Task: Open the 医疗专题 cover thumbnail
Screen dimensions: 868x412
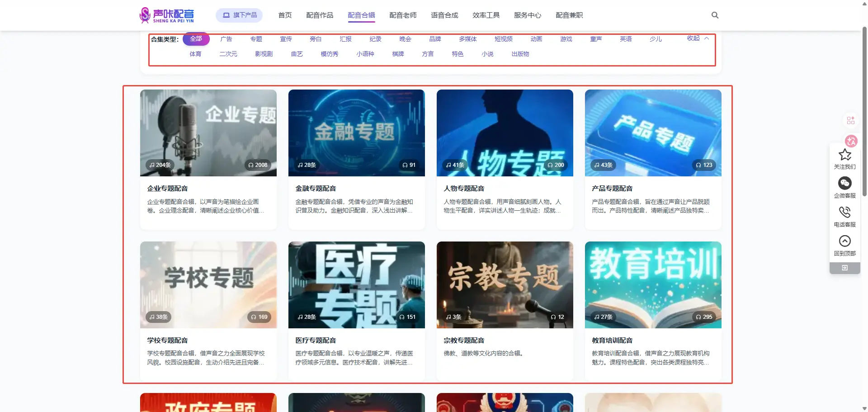Action: 356,284
